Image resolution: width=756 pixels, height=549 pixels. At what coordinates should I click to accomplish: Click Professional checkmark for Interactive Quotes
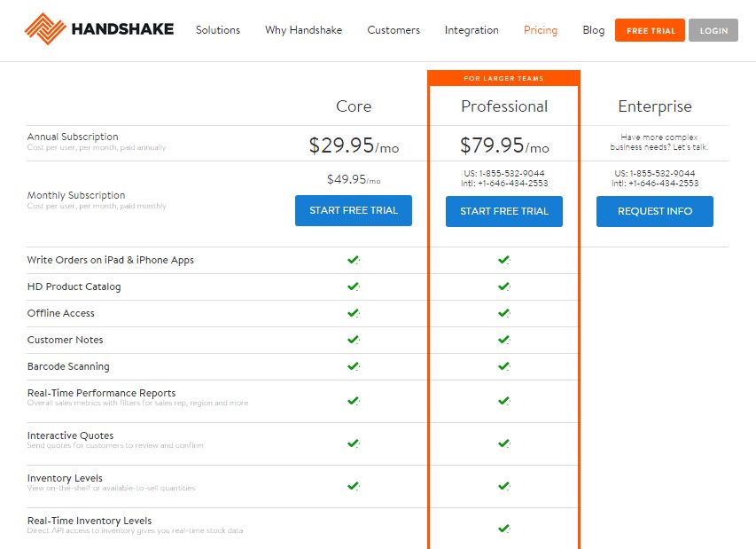tap(503, 443)
